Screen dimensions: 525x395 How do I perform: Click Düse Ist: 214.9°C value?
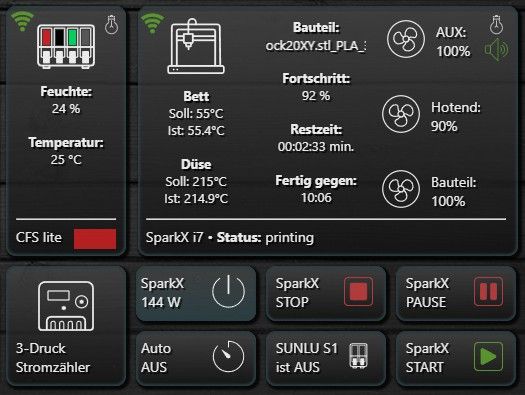point(196,199)
